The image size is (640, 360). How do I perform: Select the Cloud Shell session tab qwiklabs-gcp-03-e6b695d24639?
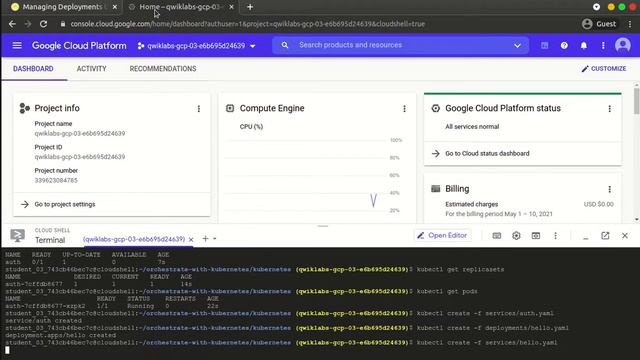(133, 239)
